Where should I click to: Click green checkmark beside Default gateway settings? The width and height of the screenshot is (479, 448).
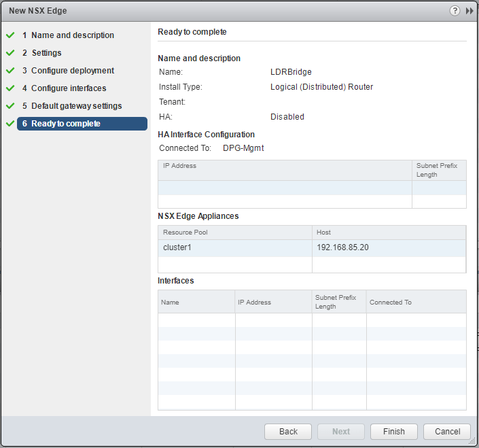pyautogui.click(x=10, y=106)
